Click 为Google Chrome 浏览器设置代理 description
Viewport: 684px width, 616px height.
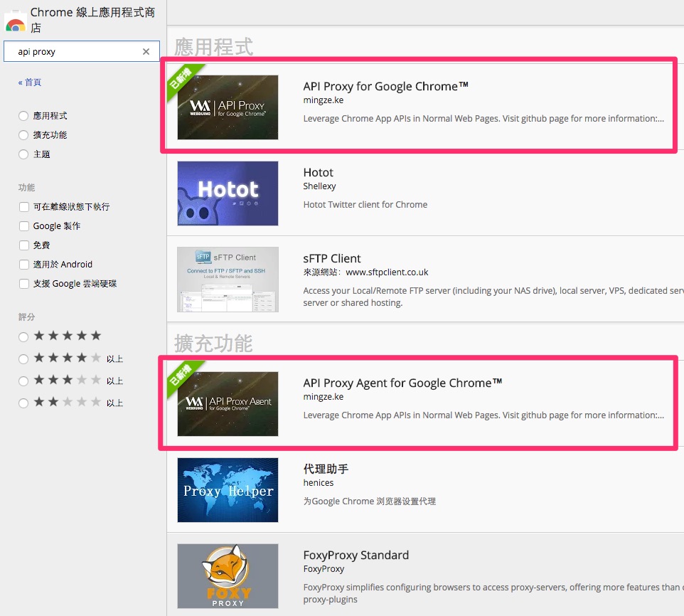(x=370, y=501)
